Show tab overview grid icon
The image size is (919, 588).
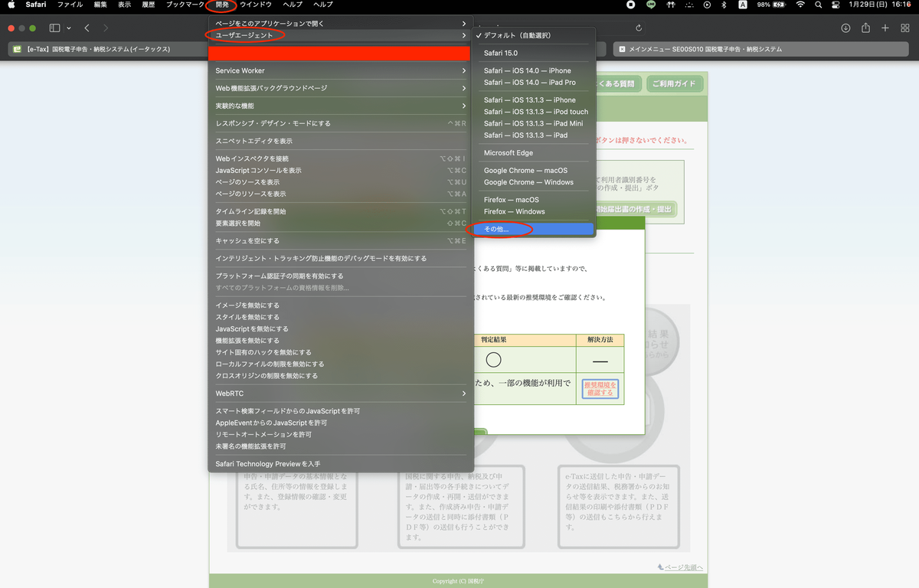tap(904, 28)
